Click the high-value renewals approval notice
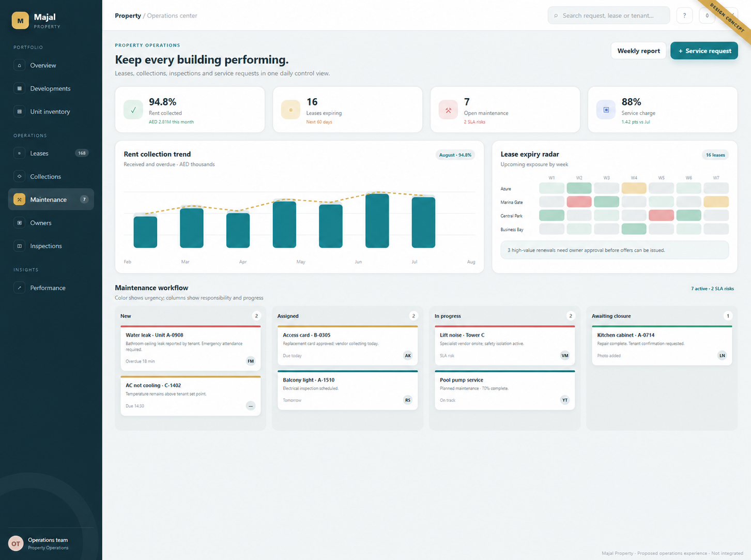The width and height of the screenshot is (751, 560). (615, 250)
